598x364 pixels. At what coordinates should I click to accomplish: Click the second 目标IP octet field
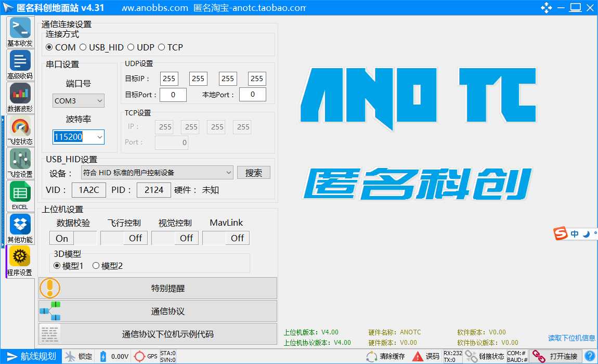198,79
